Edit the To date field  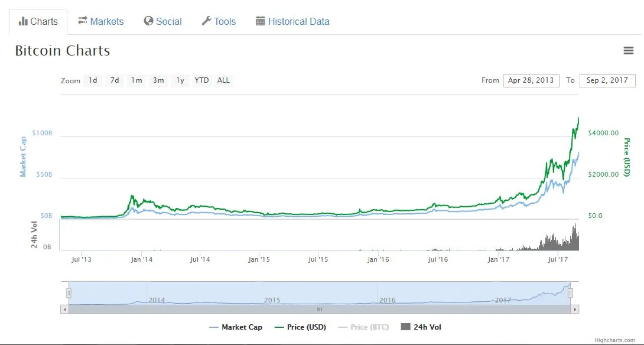(607, 80)
